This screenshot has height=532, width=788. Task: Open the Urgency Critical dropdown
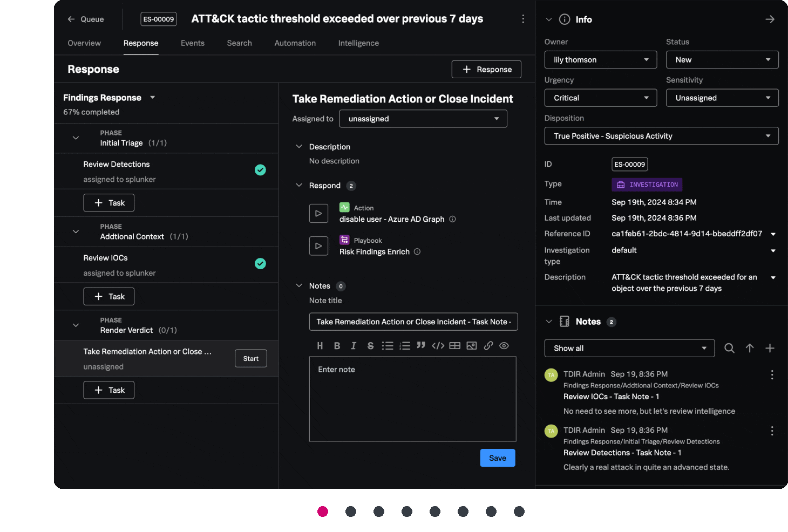click(600, 98)
